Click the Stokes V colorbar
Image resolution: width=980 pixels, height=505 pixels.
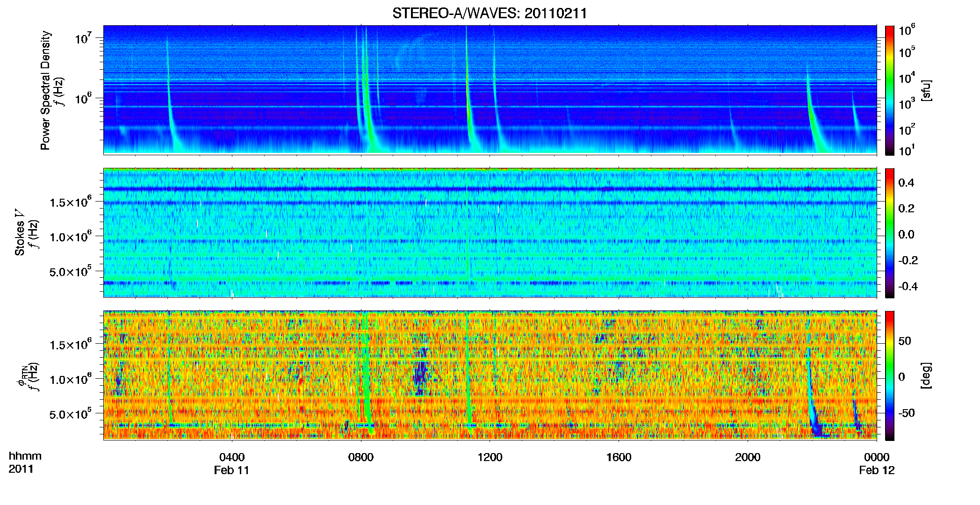[889, 233]
